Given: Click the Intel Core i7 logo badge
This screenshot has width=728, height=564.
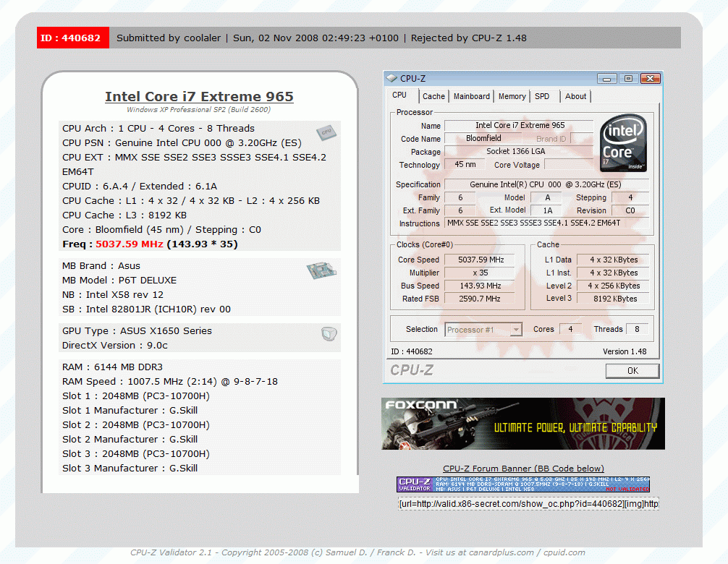Looking at the screenshot, I should click(x=623, y=143).
